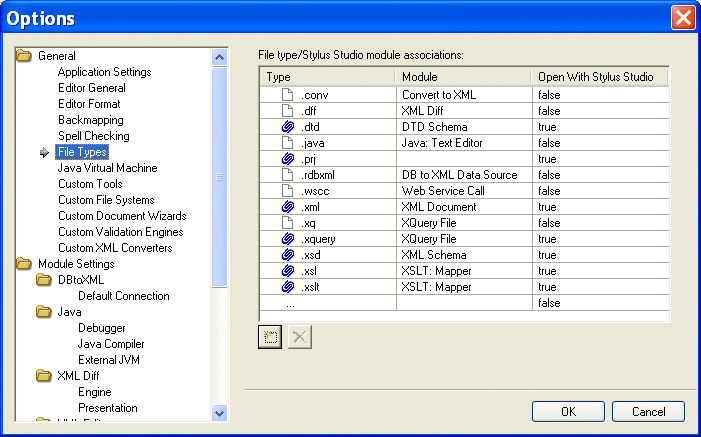Click the Module column header
701x437 pixels.
point(463,77)
